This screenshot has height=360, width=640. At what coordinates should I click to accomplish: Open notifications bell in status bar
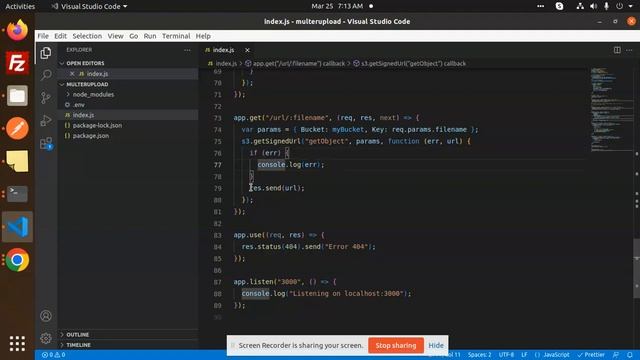point(630,355)
